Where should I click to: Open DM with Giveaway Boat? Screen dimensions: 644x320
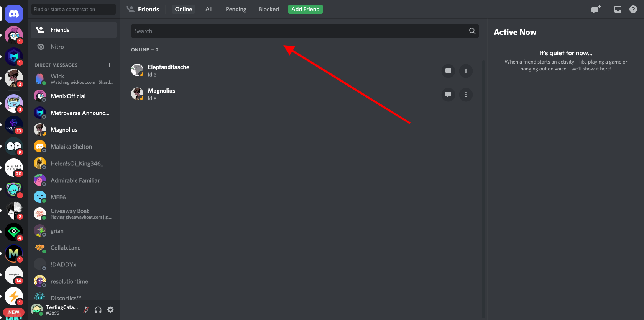74,214
